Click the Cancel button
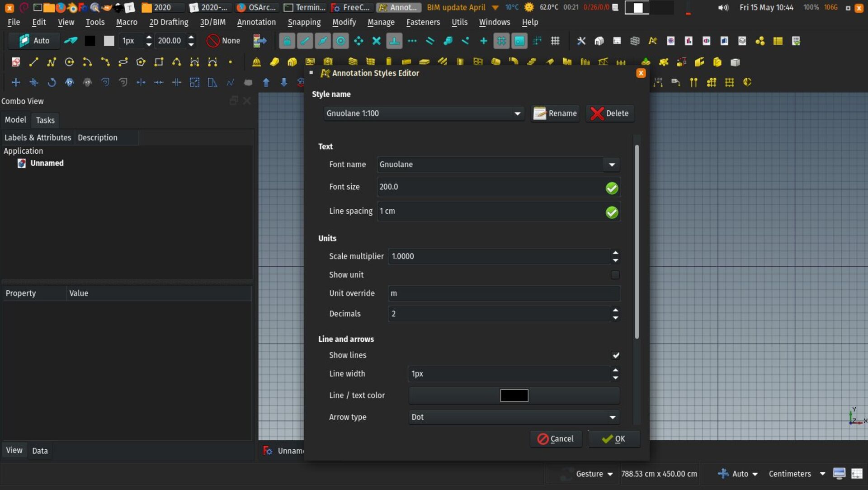The height and width of the screenshot is (490, 868). tap(555, 439)
